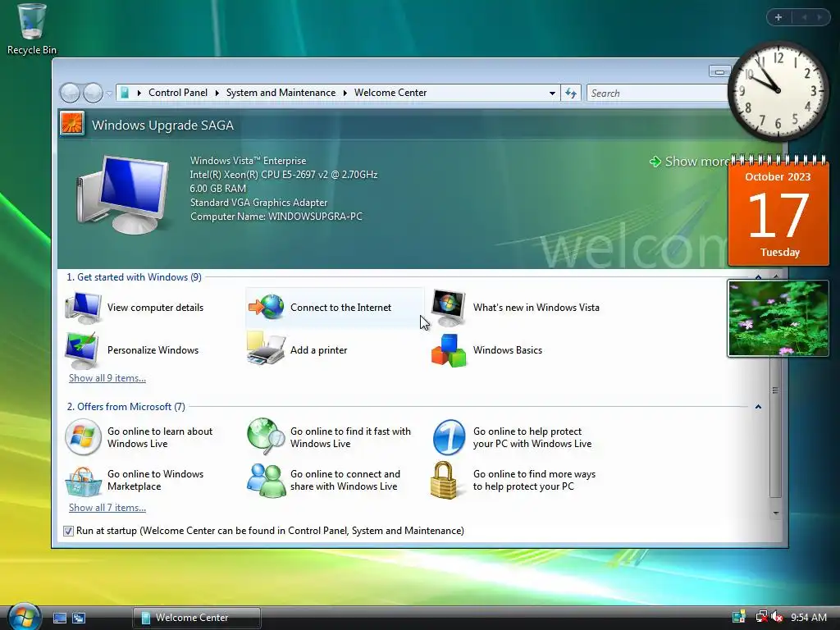
Task: Expand the arrow after System and Maintenance breadcrumb
Action: coord(345,94)
